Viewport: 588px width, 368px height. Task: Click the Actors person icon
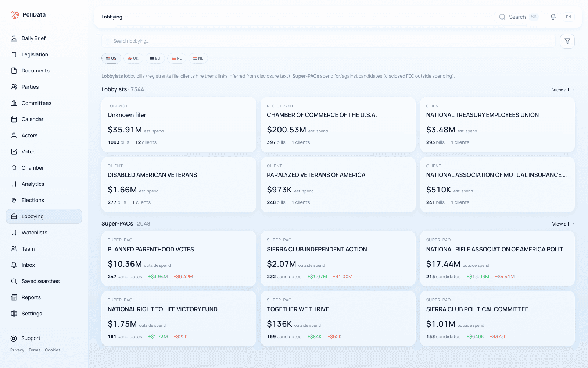[x=14, y=135]
